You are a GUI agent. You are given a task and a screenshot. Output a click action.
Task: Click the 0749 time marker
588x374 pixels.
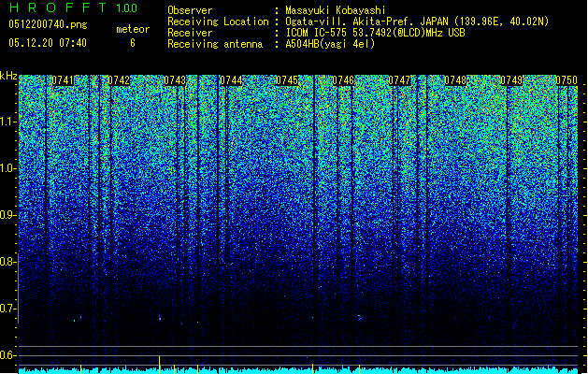511,80
